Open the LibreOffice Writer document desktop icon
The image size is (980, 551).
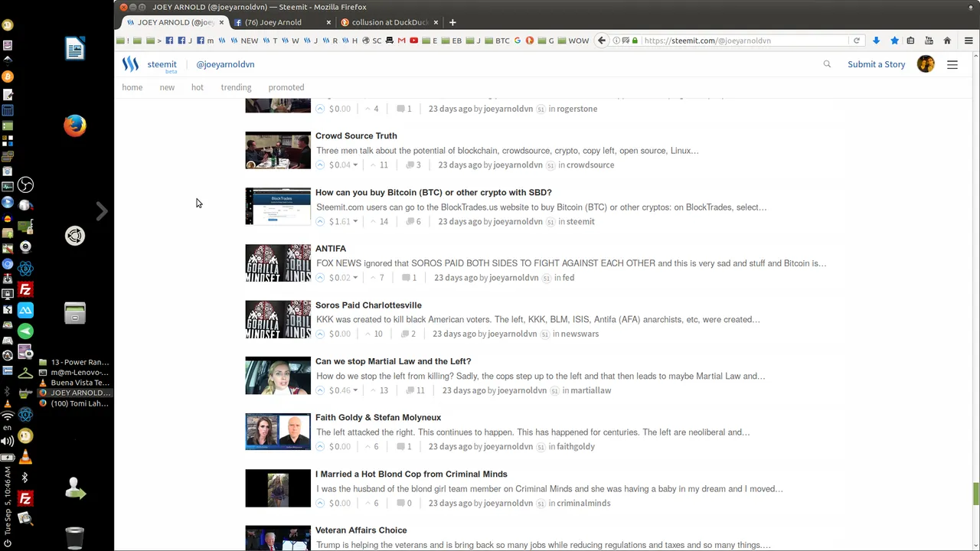point(75,49)
